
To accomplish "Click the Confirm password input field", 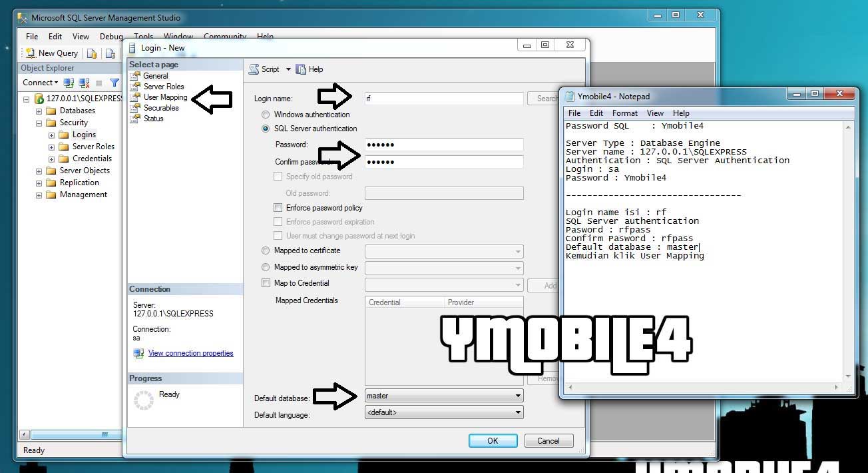I will [x=444, y=161].
